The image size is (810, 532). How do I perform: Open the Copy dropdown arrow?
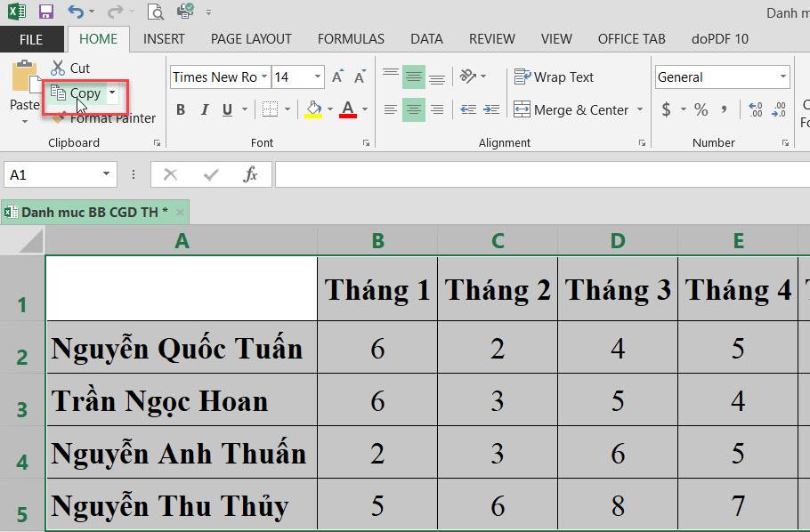pyautogui.click(x=113, y=93)
